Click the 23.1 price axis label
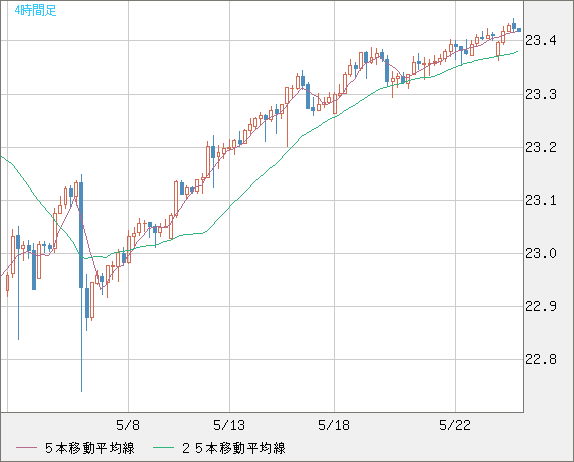 pos(541,200)
